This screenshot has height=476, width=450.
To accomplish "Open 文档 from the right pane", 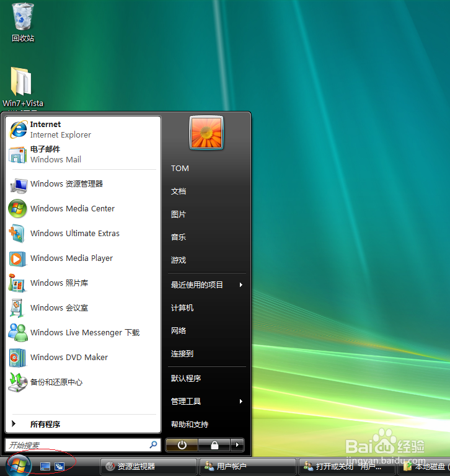I will pyautogui.click(x=179, y=192).
